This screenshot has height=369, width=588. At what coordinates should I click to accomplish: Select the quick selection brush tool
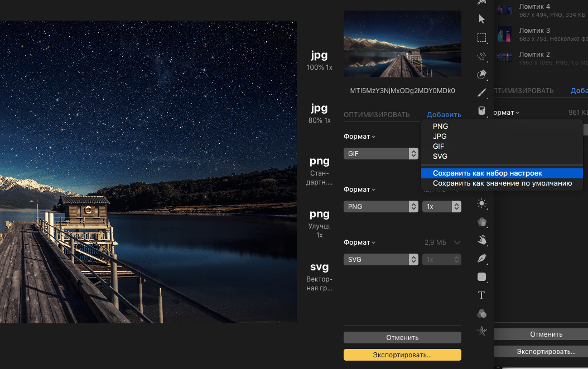(x=481, y=56)
